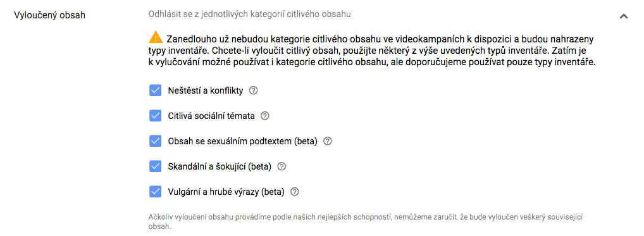Click help icon beside Obsah se sexuálním podtextem
The height and width of the screenshot is (236, 644).
(327, 141)
